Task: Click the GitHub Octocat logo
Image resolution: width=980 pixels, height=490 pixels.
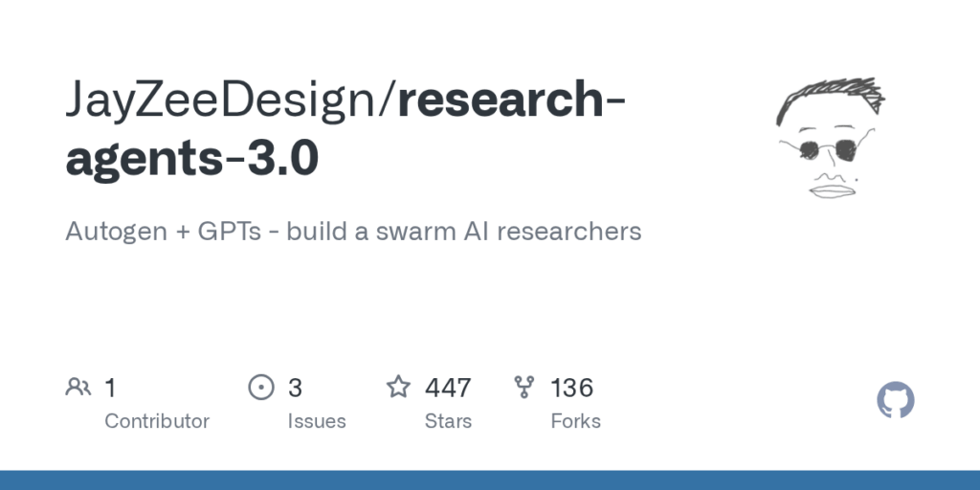Action: pyautogui.click(x=895, y=400)
